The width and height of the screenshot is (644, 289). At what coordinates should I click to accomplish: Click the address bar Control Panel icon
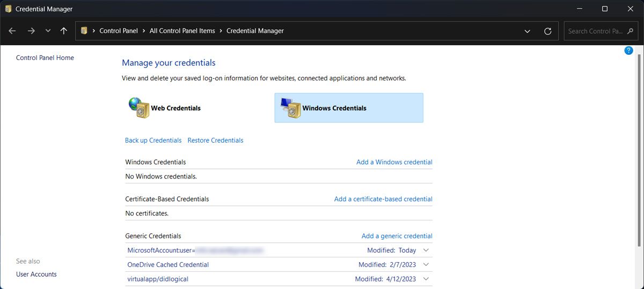click(84, 31)
